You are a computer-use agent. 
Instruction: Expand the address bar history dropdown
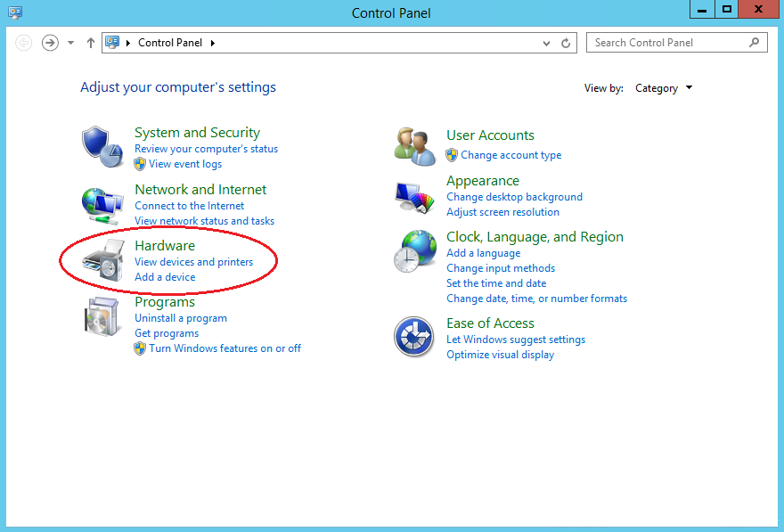coord(544,42)
